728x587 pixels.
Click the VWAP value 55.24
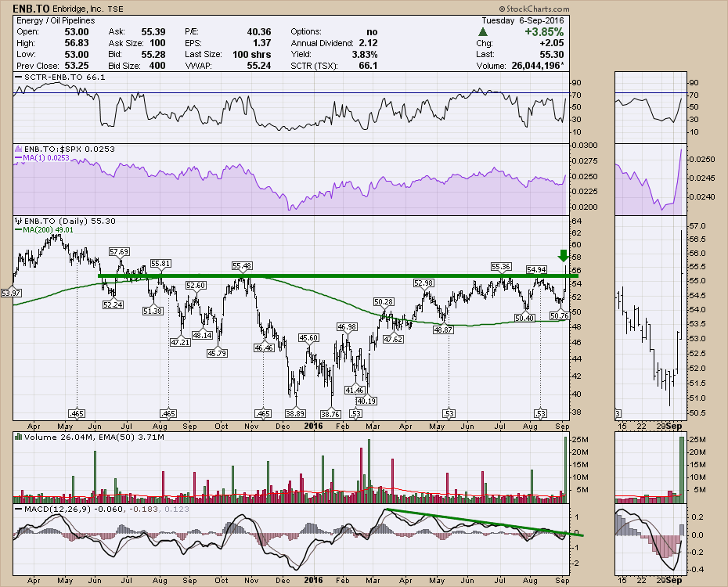tap(259, 66)
